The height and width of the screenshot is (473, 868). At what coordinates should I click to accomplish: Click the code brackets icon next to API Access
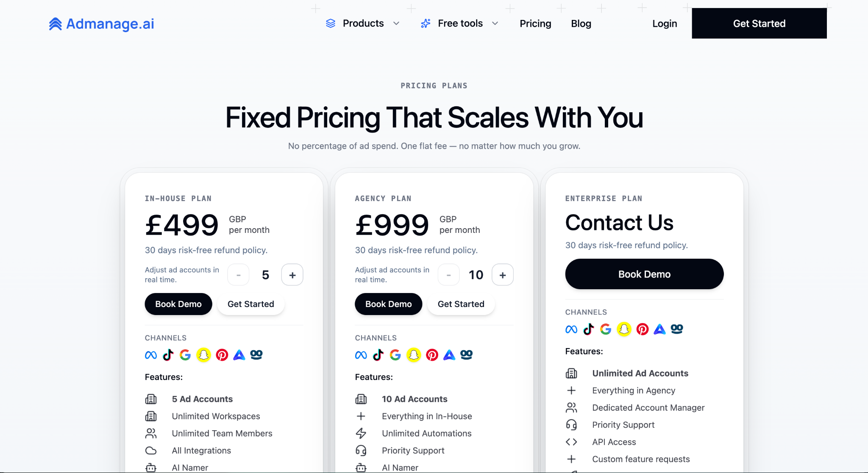[571, 442]
